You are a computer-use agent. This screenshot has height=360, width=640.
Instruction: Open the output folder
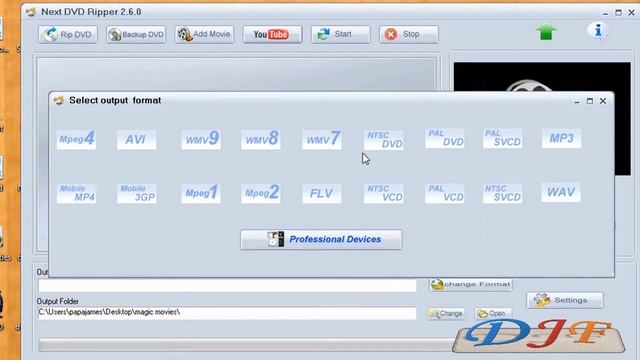tap(493, 313)
